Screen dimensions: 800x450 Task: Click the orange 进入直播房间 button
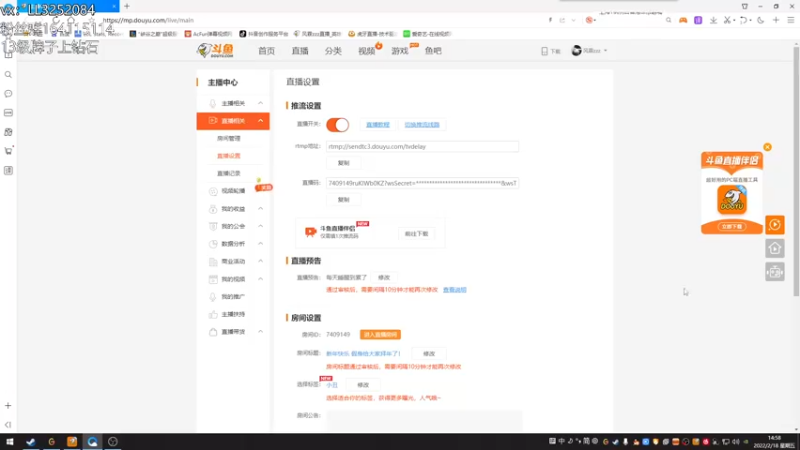click(380, 335)
